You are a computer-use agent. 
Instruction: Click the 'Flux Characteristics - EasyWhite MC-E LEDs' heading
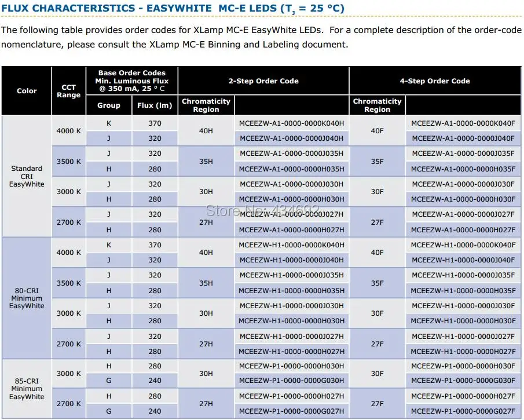pyautogui.click(x=173, y=8)
